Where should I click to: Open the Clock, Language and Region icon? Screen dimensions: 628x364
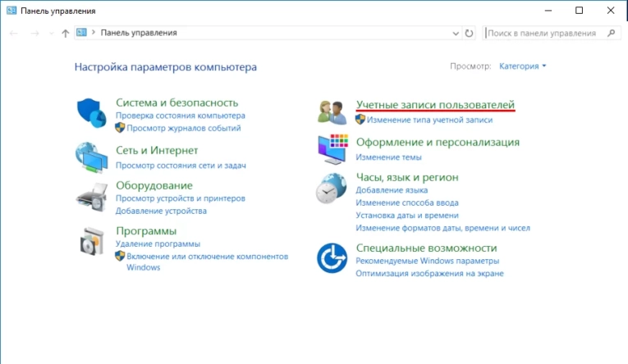tap(331, 189)
